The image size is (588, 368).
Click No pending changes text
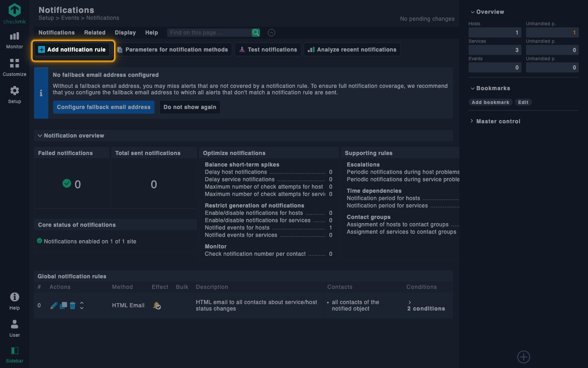[x=427, y=19]
